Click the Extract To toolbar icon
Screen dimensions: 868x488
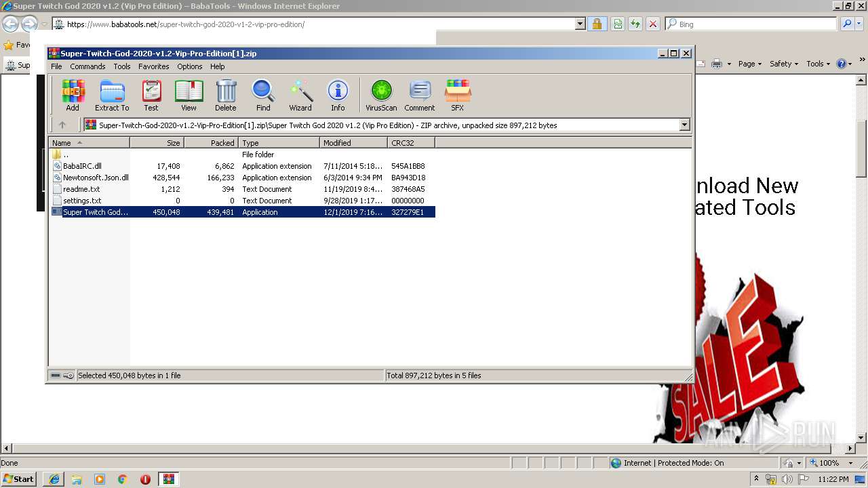(x=112, y=96)
